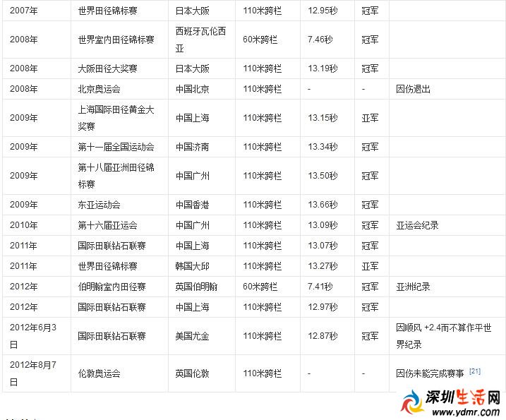This screenshot has width=506, height=420.
Task: Click '亚军' in the 13.15秒 row
Action: tap(370, 118)
